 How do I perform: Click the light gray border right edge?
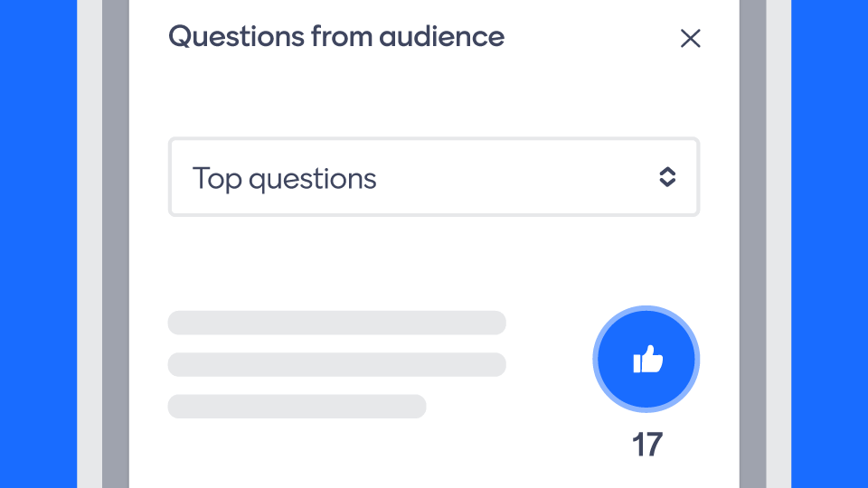(x=778, y=244)
